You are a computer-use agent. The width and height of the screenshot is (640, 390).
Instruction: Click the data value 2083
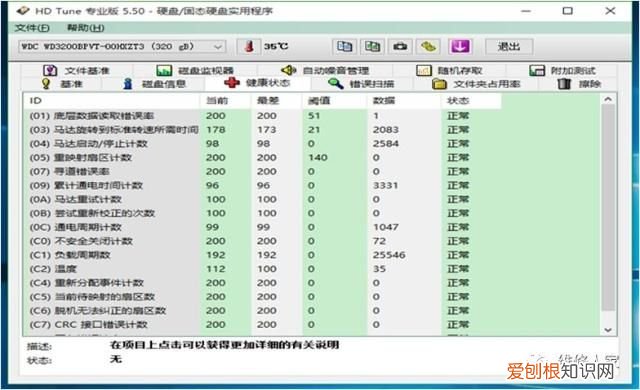click(x=385, y=130)
